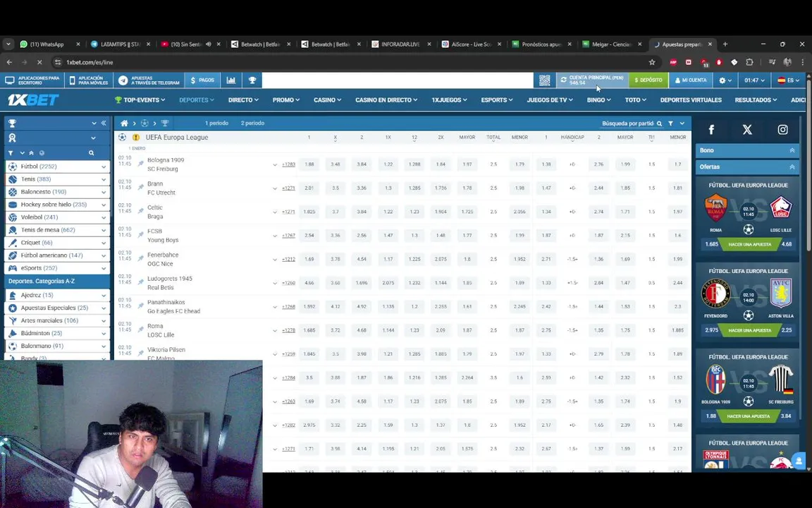Collapse the left sidebar with double-arrow icon
This screenshot has height=508, width=812.
104,123
